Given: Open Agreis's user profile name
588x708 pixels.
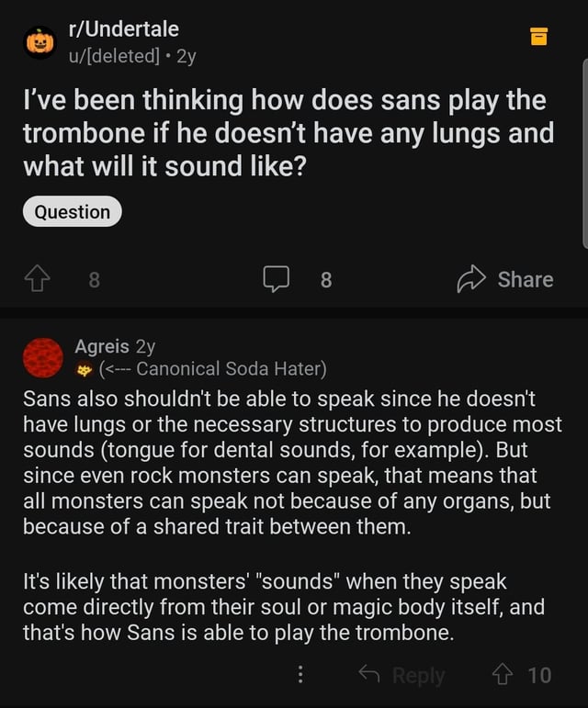Looking at the screenshot, I should [x=101, y=346].
